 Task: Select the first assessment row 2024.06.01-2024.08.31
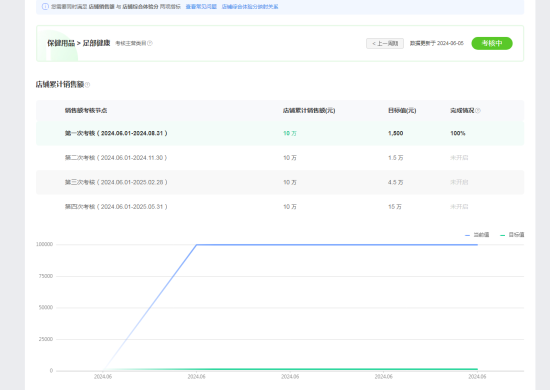pyautogui.click(x=280, y=133)
